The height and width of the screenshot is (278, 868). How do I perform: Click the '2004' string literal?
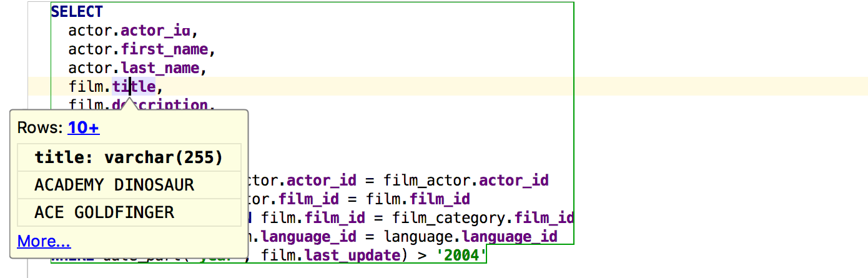[x=463, y=255]
